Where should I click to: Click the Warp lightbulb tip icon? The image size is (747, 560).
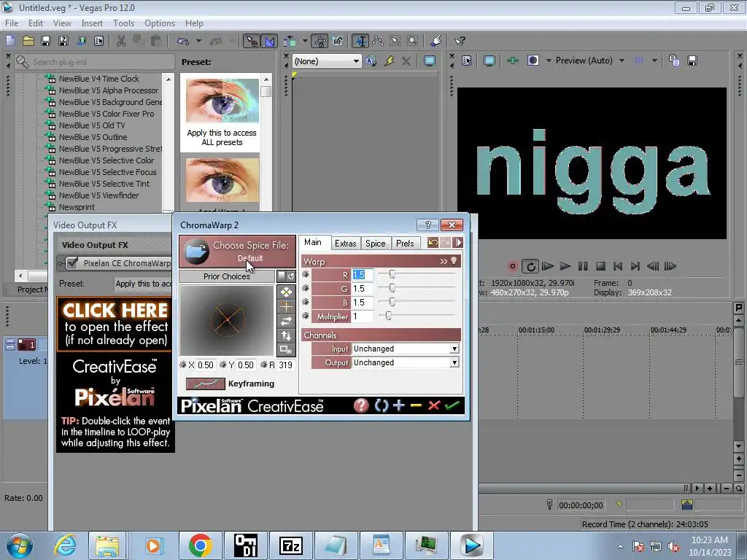[x=454, y=261]
